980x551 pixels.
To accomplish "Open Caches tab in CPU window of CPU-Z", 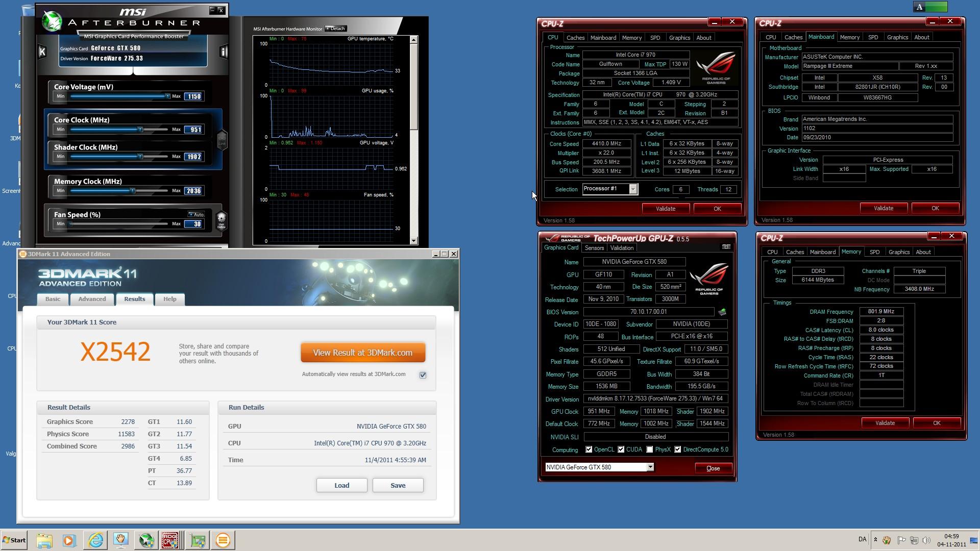I will click(x=575, y=38).
